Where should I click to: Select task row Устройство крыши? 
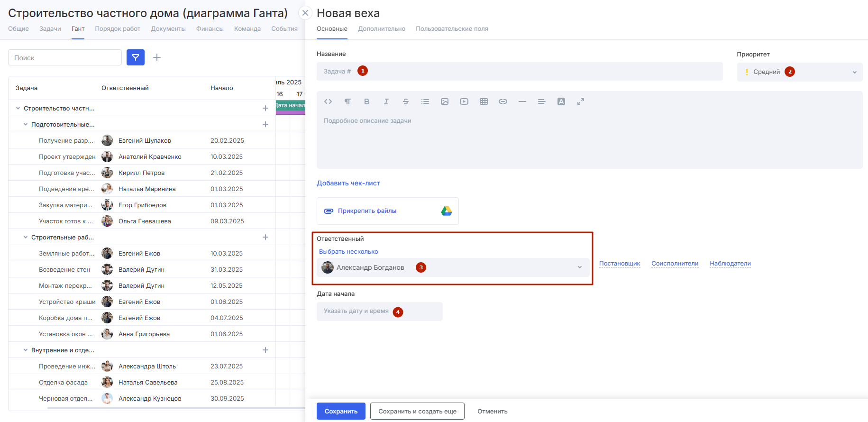coord(142,302)
